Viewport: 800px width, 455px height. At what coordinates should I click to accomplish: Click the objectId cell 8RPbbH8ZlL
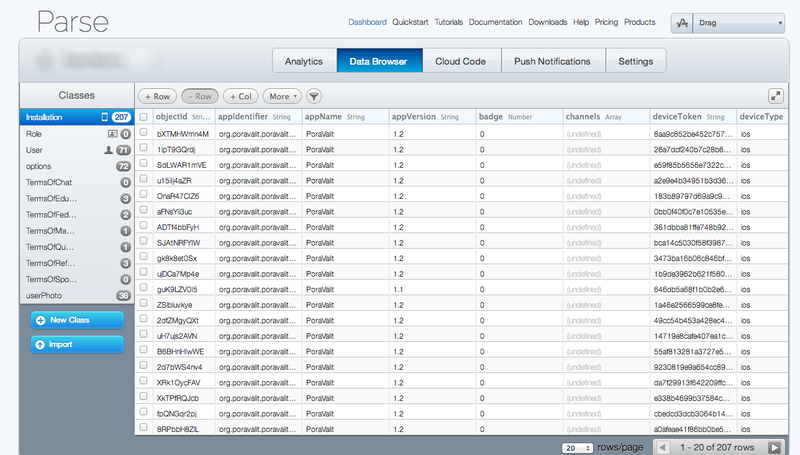point(183,429)
